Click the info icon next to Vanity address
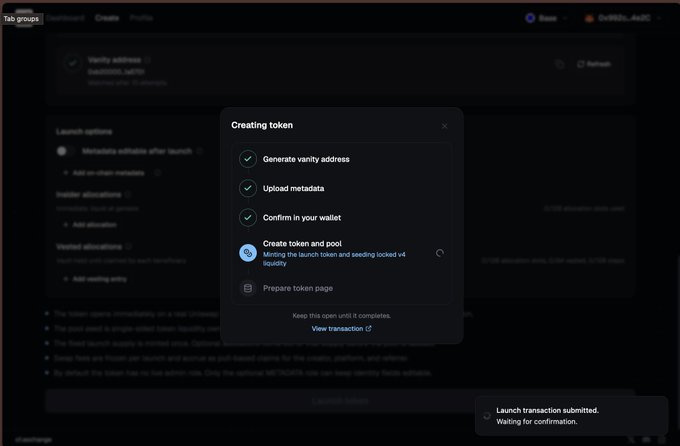The image size is (680, 446). pyautogui.click(x=148, y=60)
